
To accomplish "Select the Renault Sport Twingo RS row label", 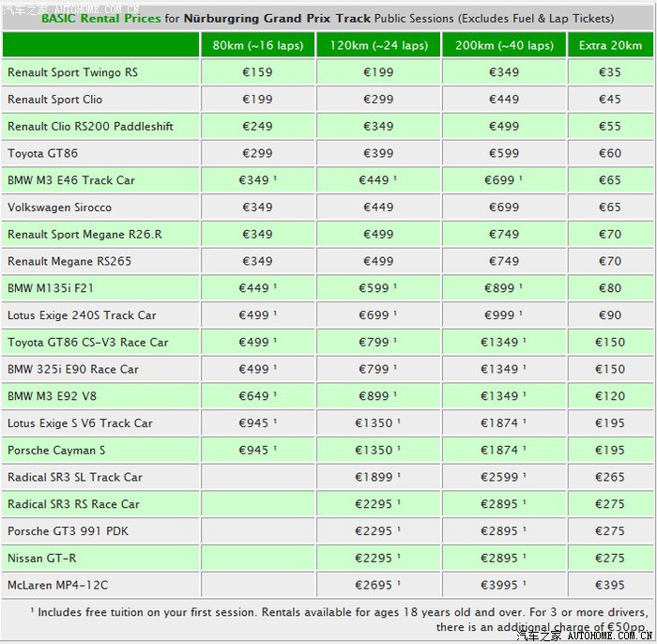I will pos(72,72).
